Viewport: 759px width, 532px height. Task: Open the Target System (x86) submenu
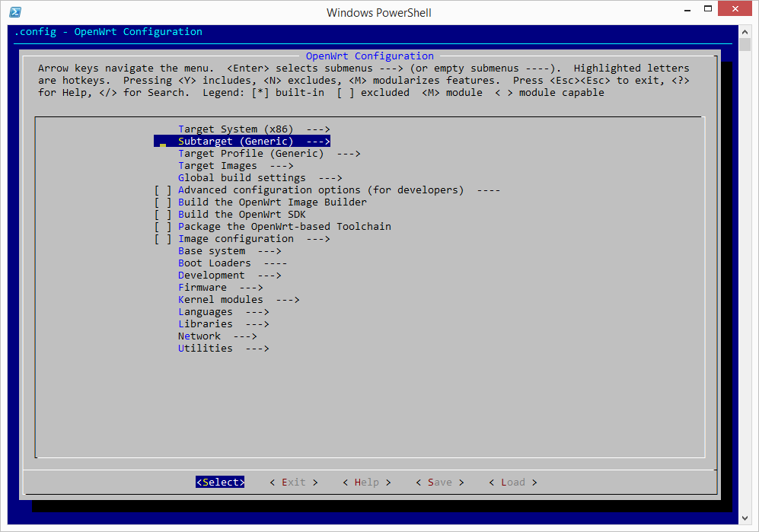pos(254,129)
